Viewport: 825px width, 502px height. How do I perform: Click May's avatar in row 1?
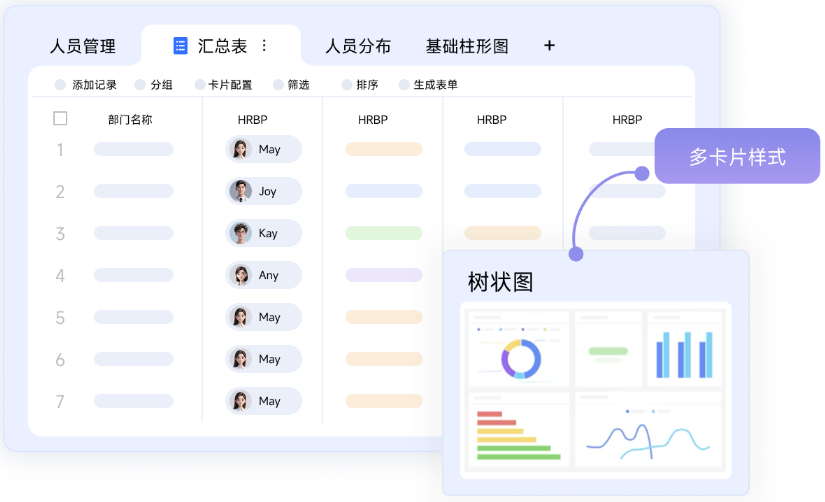[x=240, y=149]
